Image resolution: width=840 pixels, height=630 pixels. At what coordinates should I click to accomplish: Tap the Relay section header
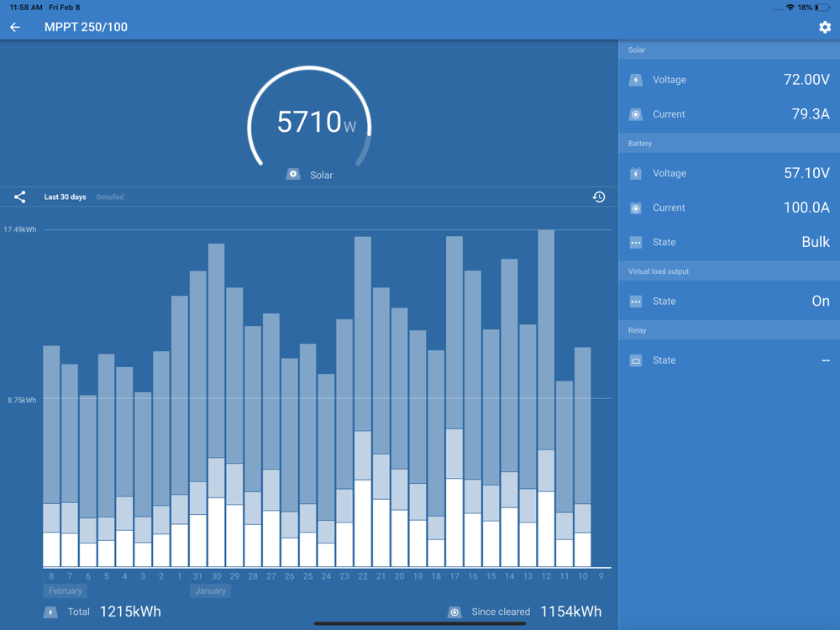[729, 330]
